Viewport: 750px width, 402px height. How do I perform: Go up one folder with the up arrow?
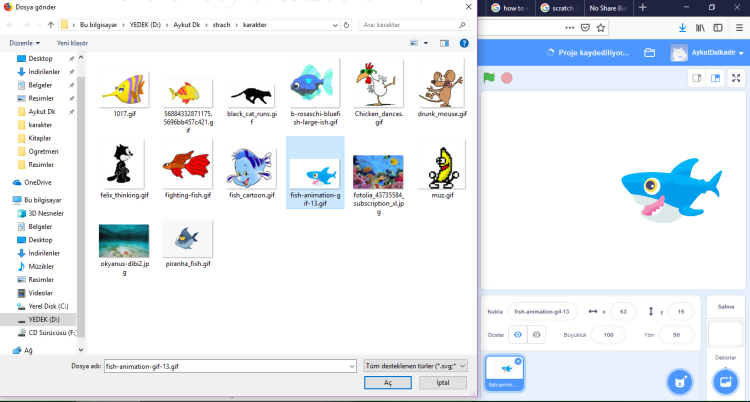(x=51, y=25)
